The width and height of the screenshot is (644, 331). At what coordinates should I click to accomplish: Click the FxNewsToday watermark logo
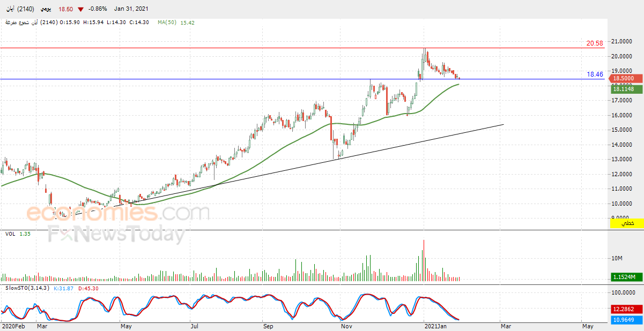tap(116, 235)
